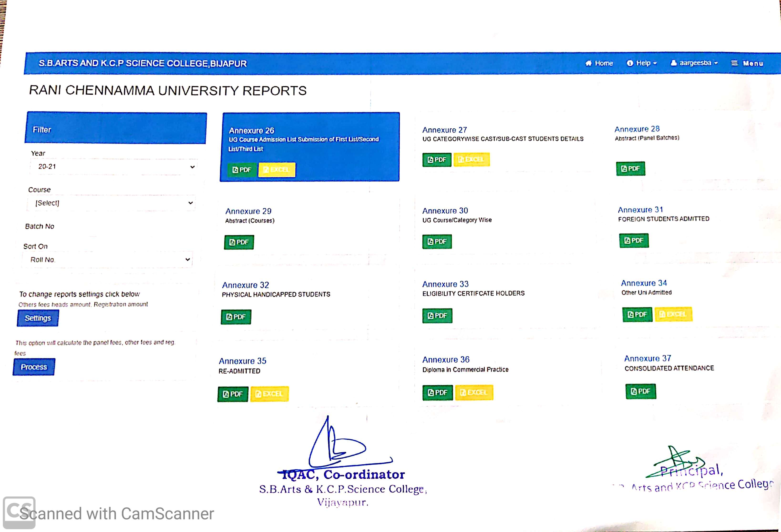Export Annexure 27 to Excel
The width and height of the screenshot is (781, 532).
click(x=471, y=159)
